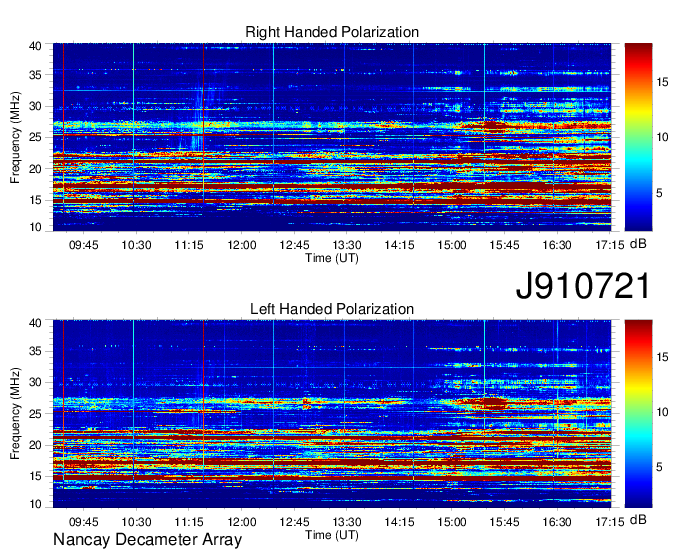Click the Nancay Decameter Array caption
Viewport: 680px width, 552px height.
[x=147, y=539]
